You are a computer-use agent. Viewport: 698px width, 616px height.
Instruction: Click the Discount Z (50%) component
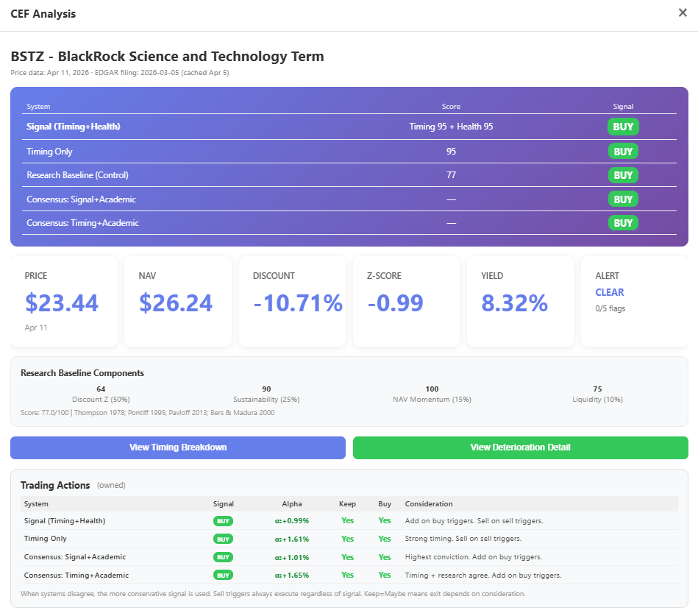pyautogui.click(x=101, y=394)
